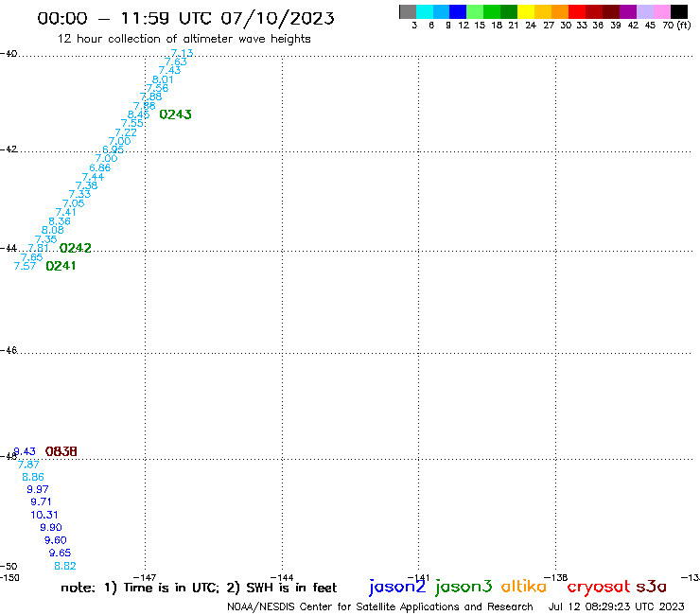This screenshot has height=615, width=700.
Task: Click the jason2 satellite legend label
Action: (397, 587)
